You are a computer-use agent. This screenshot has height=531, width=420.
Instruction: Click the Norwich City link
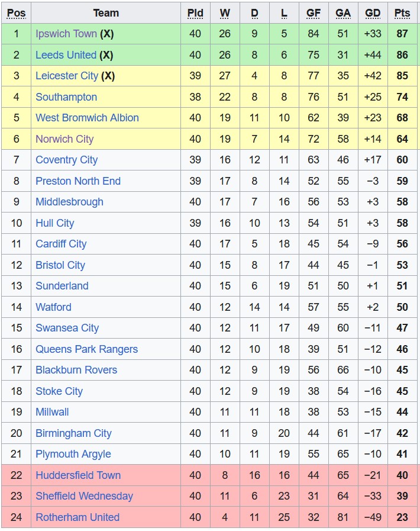click(x=64, y=139)
